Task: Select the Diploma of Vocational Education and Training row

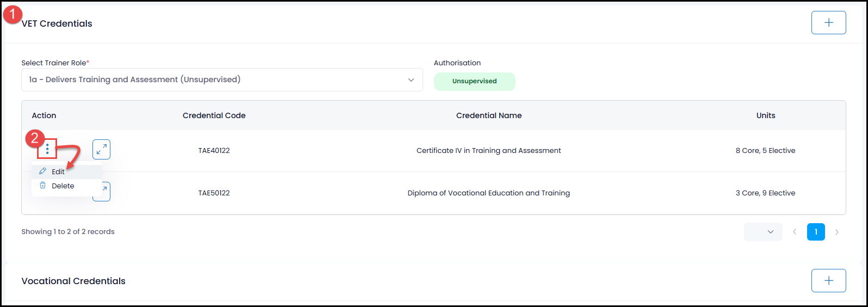Action: [433, 193]
